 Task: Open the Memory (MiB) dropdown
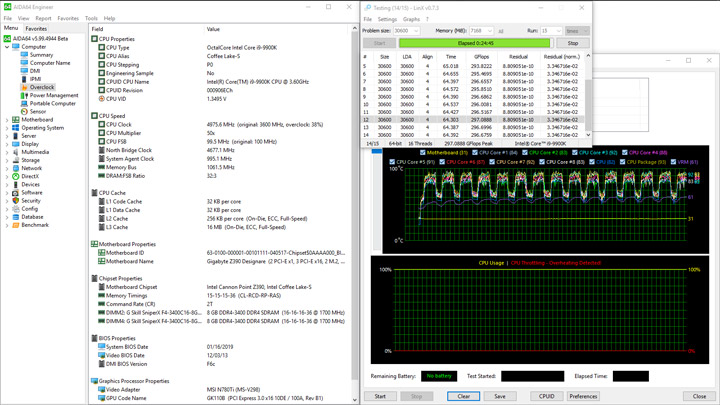pyautogui.click(x=480, y=31)
